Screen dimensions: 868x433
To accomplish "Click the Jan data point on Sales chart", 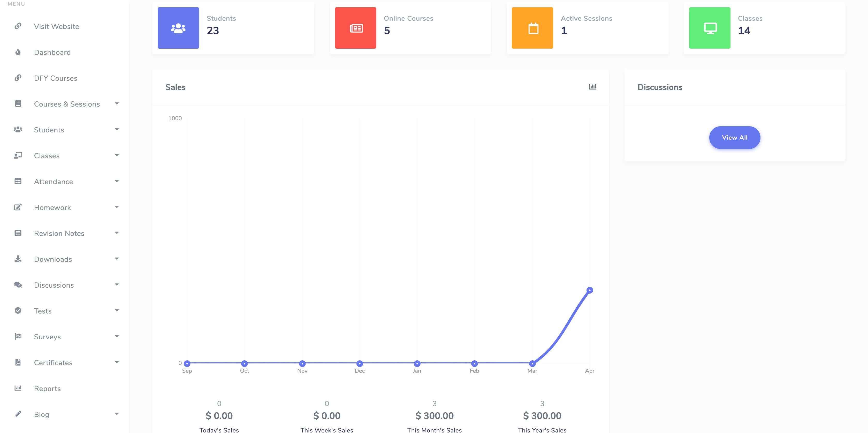I will click(417, 363).
